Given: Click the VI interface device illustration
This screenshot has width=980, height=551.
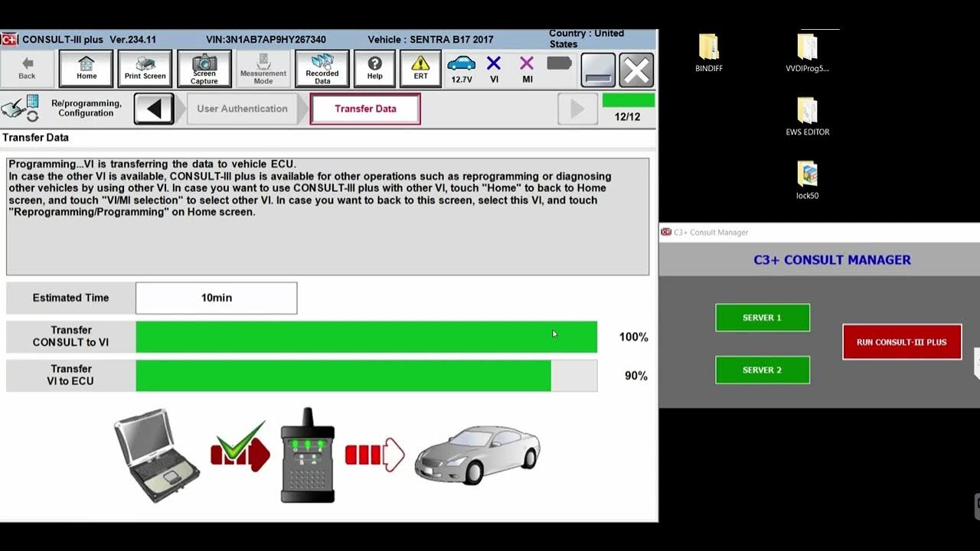Looking at the screenshot, I should coord(308,455).
